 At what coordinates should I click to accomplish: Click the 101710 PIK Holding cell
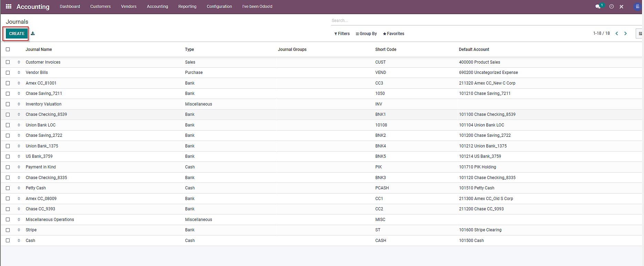coord(477,167)
